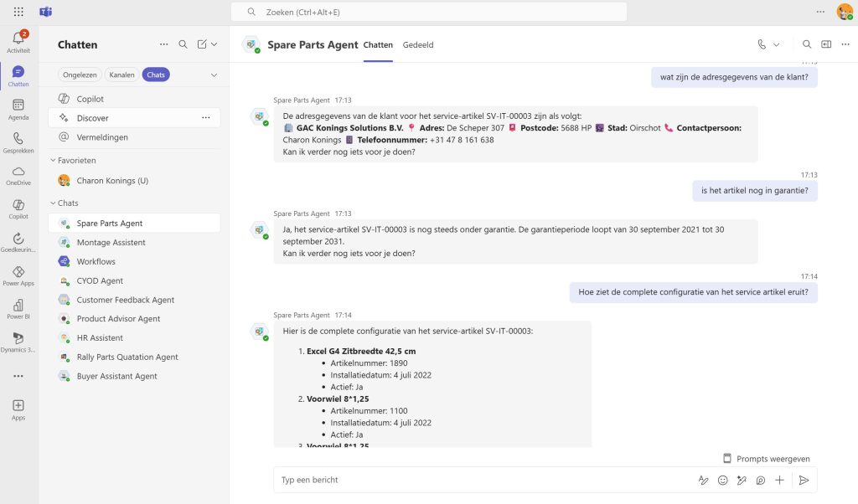Screen dimensions: 858x504
Task: Open the app launcher waffle icon
Action: pyautogui.click(x=18, y=12)
